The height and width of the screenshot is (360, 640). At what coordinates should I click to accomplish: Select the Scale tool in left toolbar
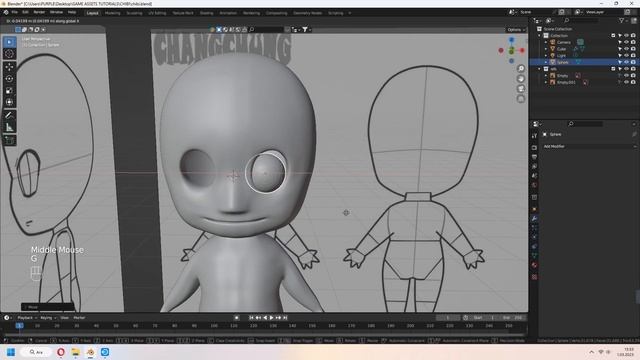9,91
